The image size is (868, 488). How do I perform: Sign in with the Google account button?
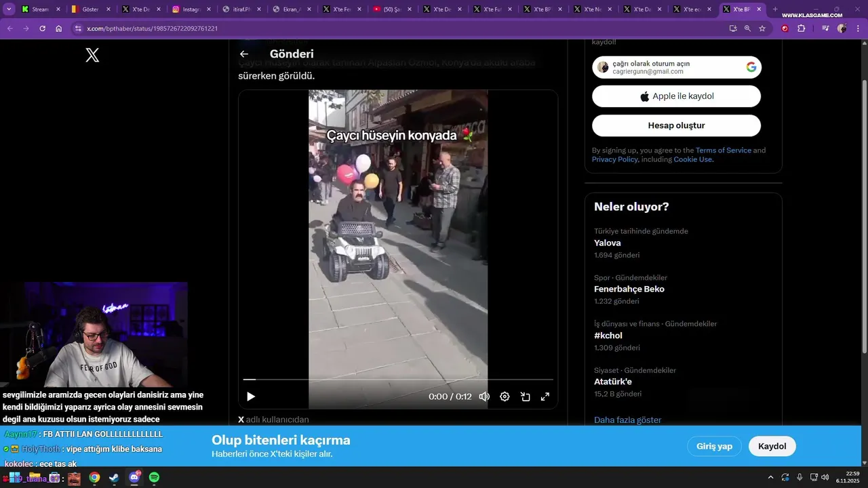point(677,67)
